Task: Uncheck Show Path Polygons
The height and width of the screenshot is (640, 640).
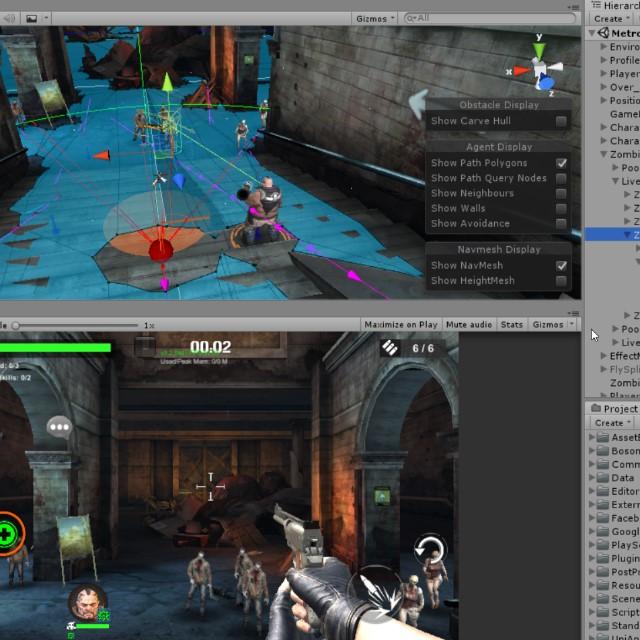Action: tap(561, 163)
